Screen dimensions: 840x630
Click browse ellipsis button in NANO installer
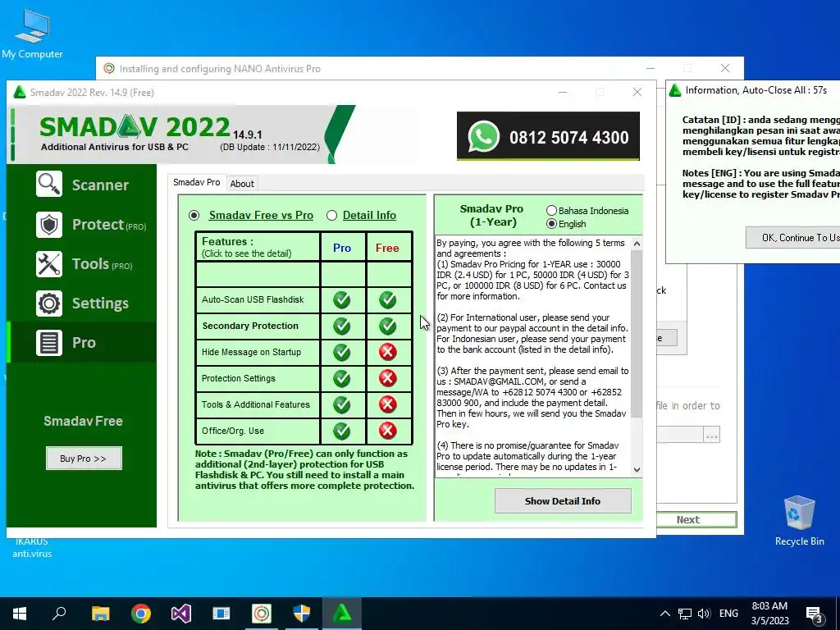711,435
